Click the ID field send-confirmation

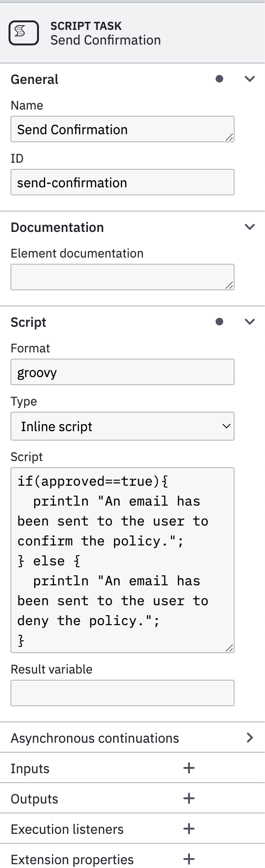[123, 182]
